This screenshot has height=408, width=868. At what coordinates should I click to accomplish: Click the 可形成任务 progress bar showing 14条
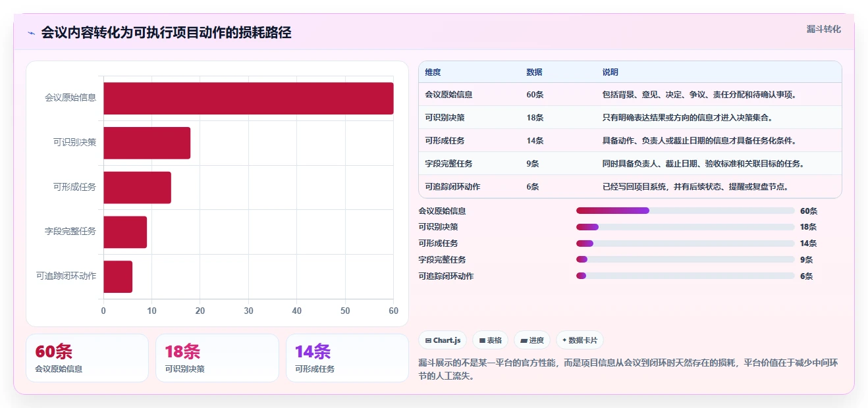(x=685, y=243)
